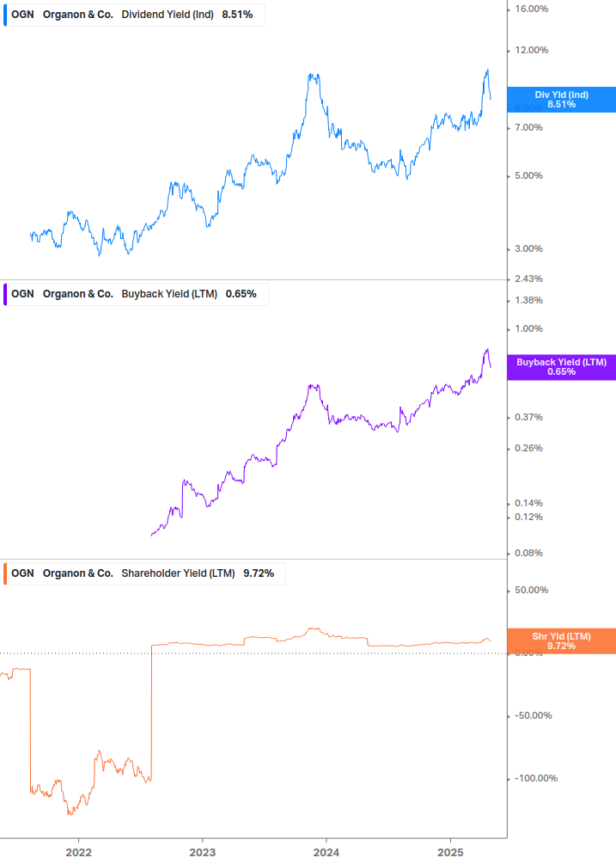Click the 0.26% tick on the buyback axis

pyautogui.click(x=528, y=449)
